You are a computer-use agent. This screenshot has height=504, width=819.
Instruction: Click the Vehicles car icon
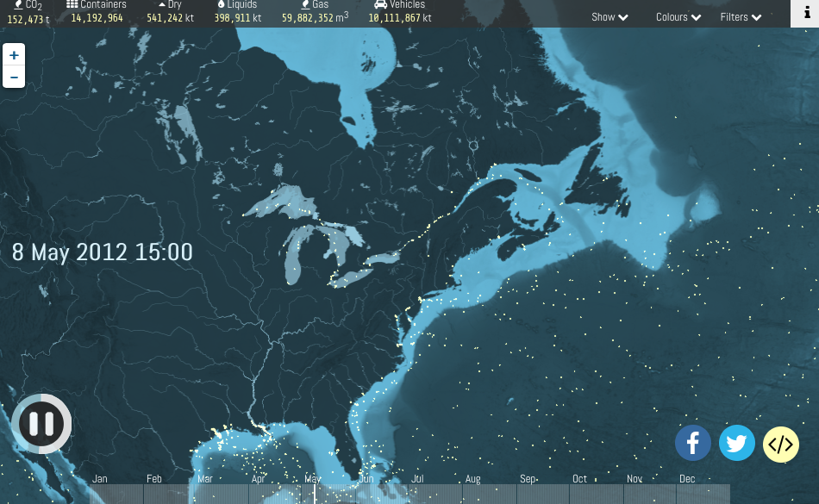[380, 5]
